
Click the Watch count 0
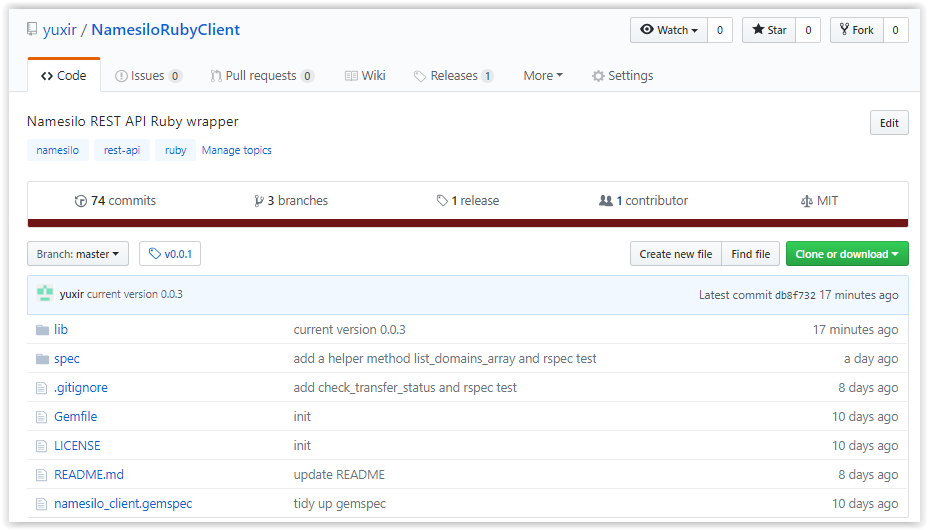tap(720, 30)
